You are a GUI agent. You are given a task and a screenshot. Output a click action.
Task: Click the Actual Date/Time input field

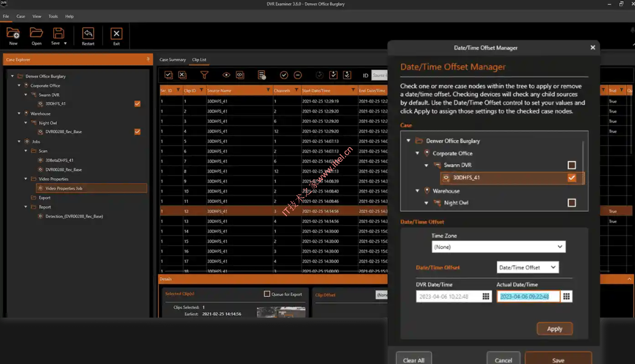click(527, 296)
